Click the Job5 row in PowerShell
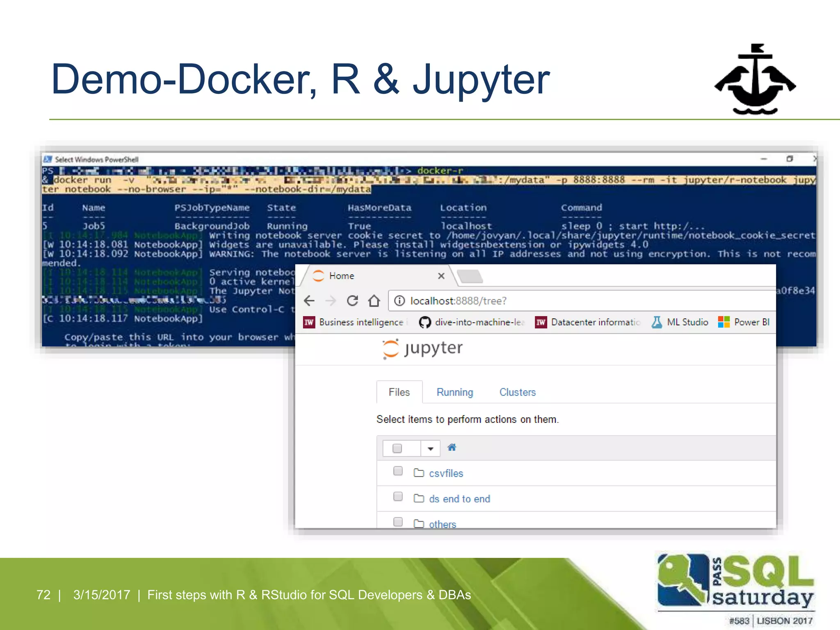The height and width of the screenshot is (630, 840). (x=373, y=226)
